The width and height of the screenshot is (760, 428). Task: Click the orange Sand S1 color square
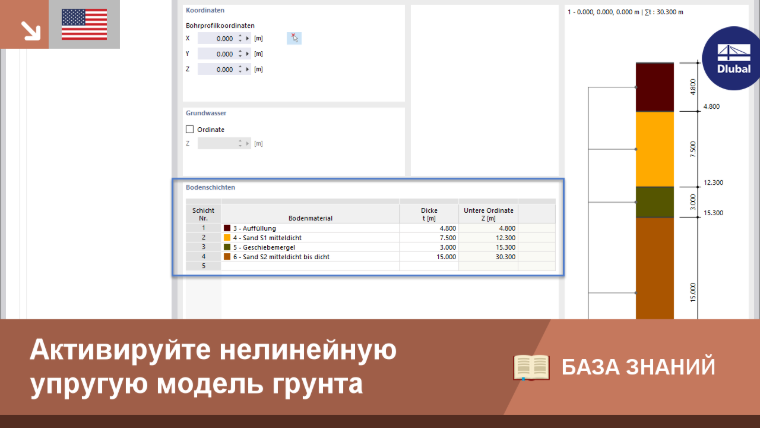click(227, 238)
